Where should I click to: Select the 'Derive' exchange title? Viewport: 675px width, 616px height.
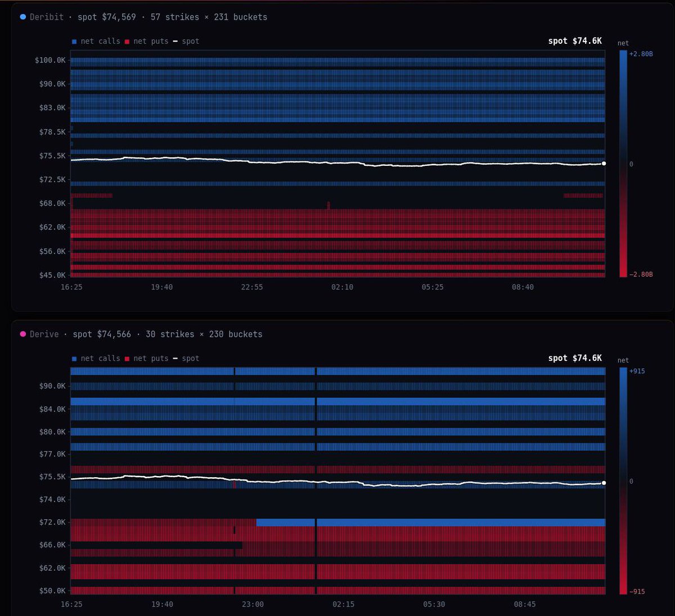pyautogui.click(x=44, y=334)
